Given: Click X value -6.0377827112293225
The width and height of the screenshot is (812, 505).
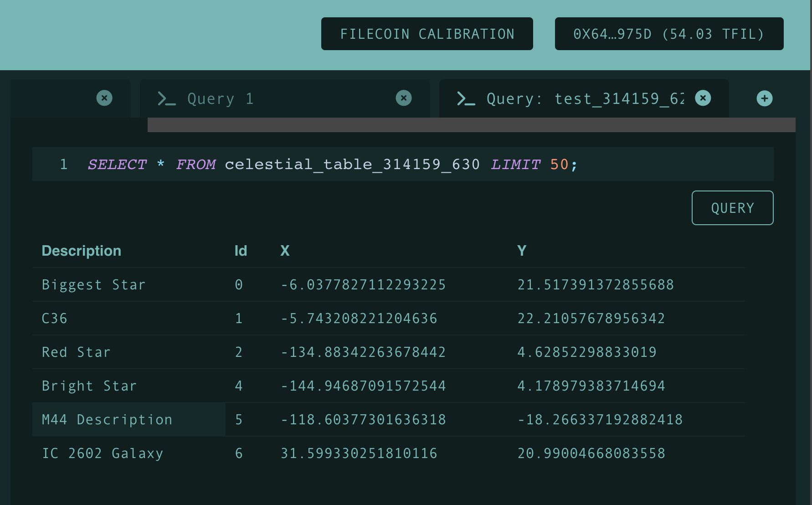Looking at the screenshot, I should click(363, 285).
